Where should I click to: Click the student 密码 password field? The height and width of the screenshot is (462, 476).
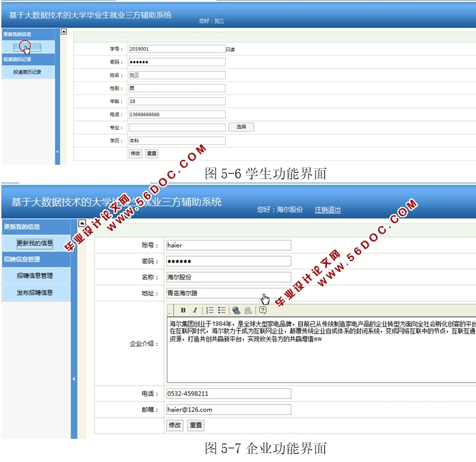tap(177, 62)
